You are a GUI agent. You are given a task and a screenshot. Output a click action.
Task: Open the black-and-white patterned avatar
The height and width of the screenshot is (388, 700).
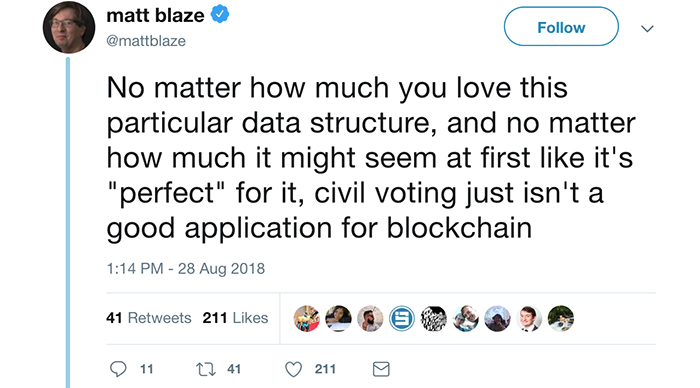pos(433,318)
